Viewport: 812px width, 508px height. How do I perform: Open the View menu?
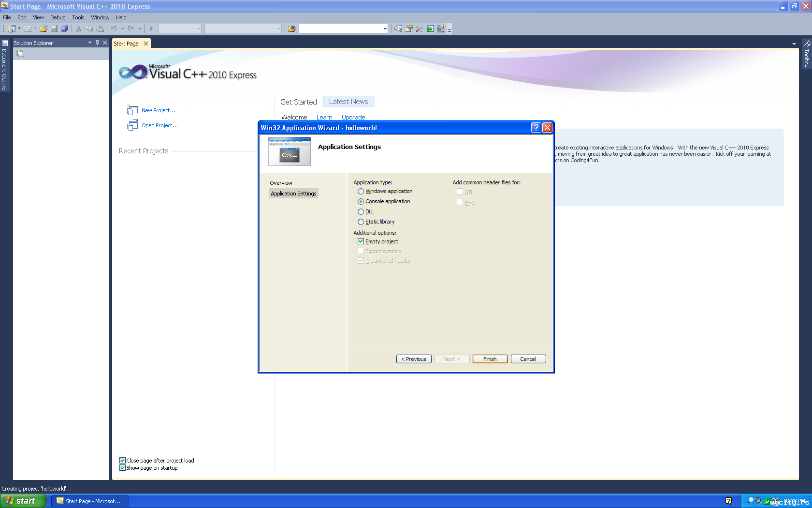click(x=38, y=17)
